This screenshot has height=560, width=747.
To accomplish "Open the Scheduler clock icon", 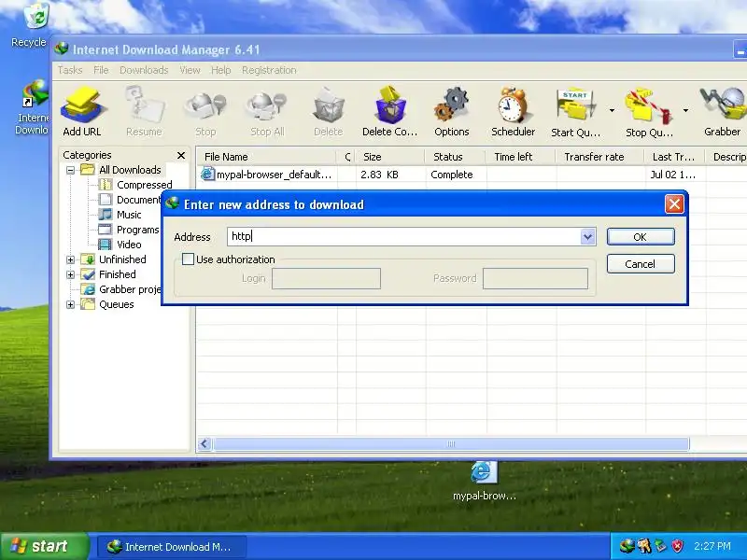I will pos(513,111).
